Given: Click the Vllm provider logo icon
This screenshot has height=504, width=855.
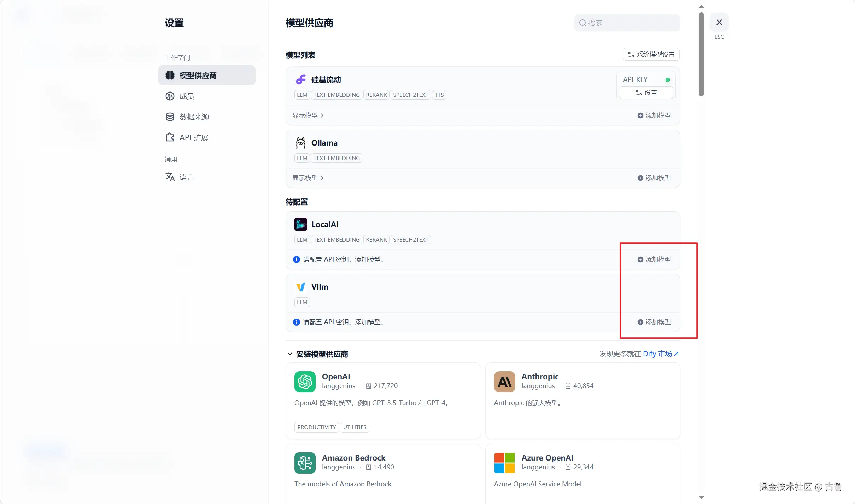Looking at the screenshot, I should coord(301,287).
